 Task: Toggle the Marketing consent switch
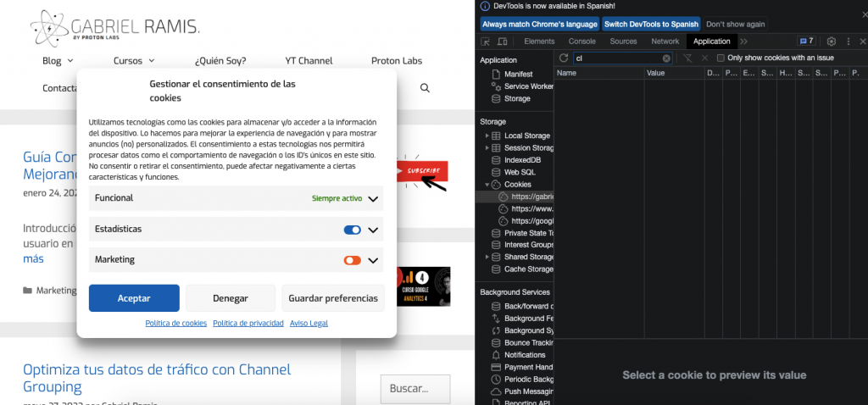353,260
